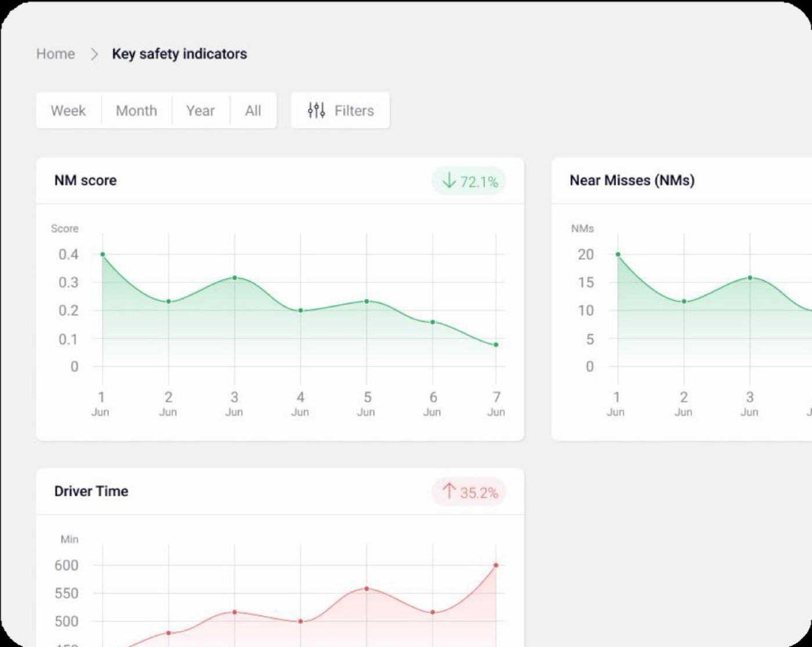Click the 35.2% value in the Driver Time badge
The image size is (812, 647).
(479, 493)
